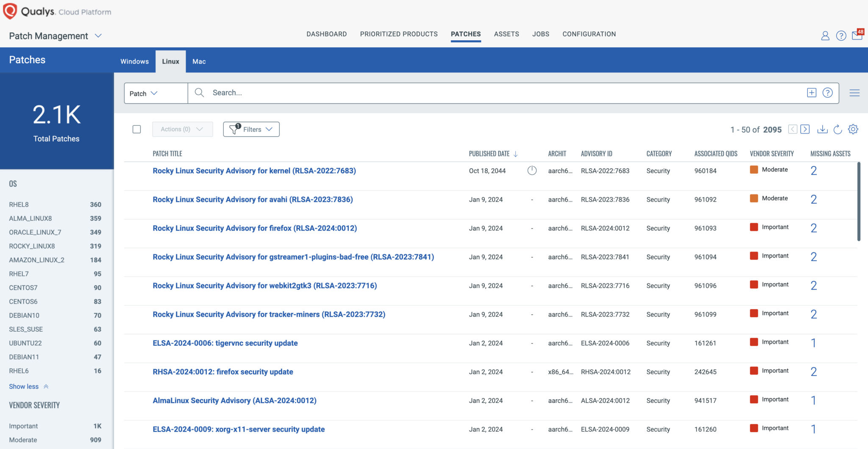Image resolution: width=868 pixels, height=449 pixels.
Task: Go to next page of patches
Action: tap(804, 130)
